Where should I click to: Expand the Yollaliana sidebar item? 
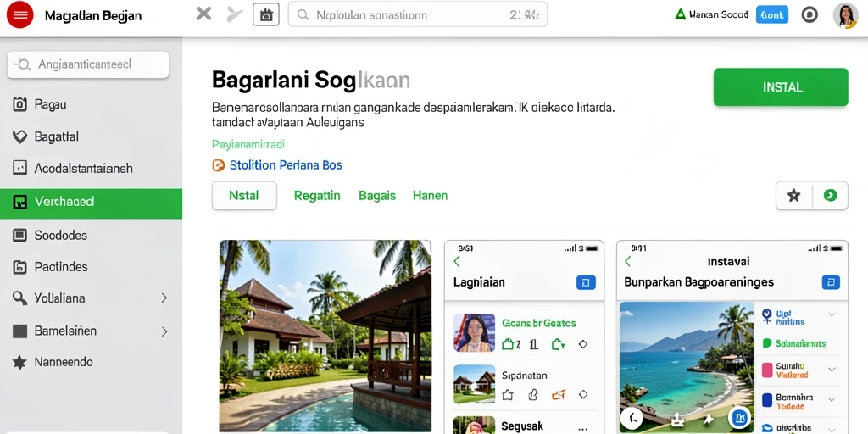pos(164,298)
